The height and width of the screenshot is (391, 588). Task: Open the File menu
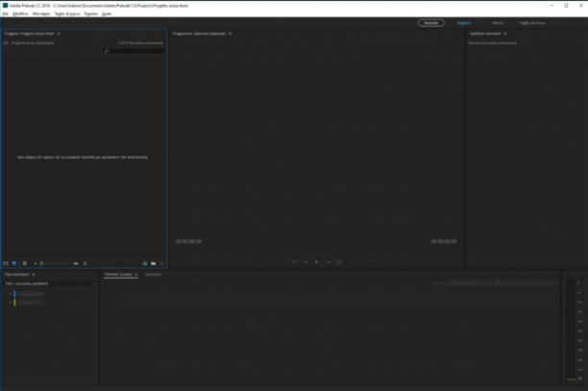pos(5,13)
